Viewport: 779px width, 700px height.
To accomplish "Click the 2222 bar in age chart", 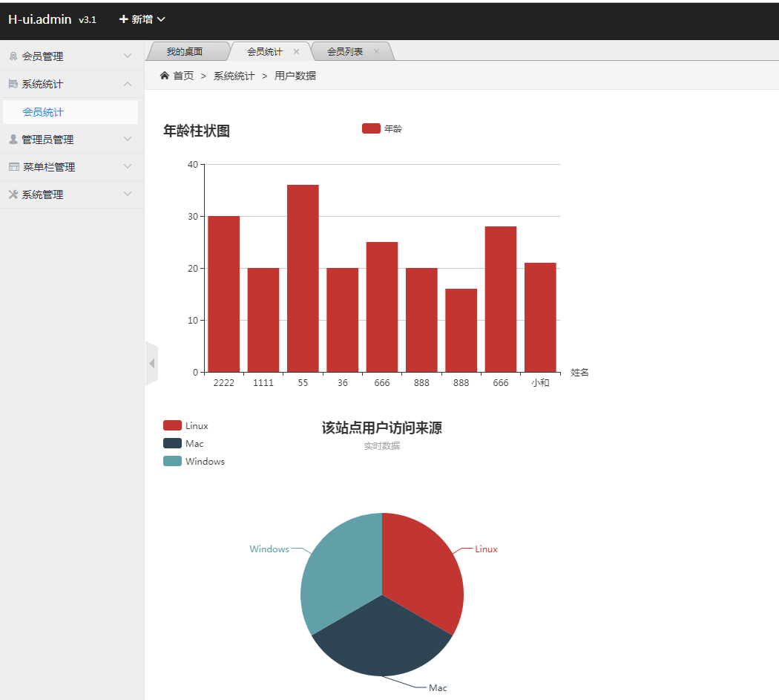I will point(223,294).
